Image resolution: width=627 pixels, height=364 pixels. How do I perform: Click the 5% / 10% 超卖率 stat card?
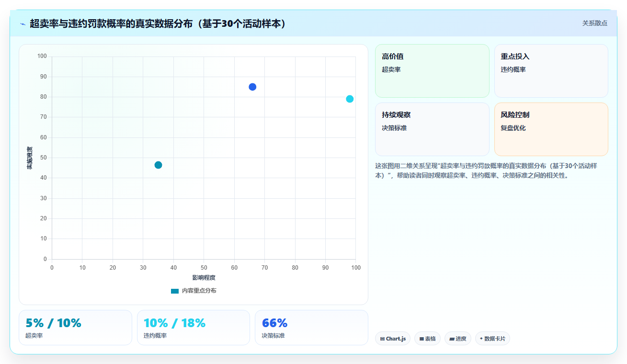click(75, 328)
